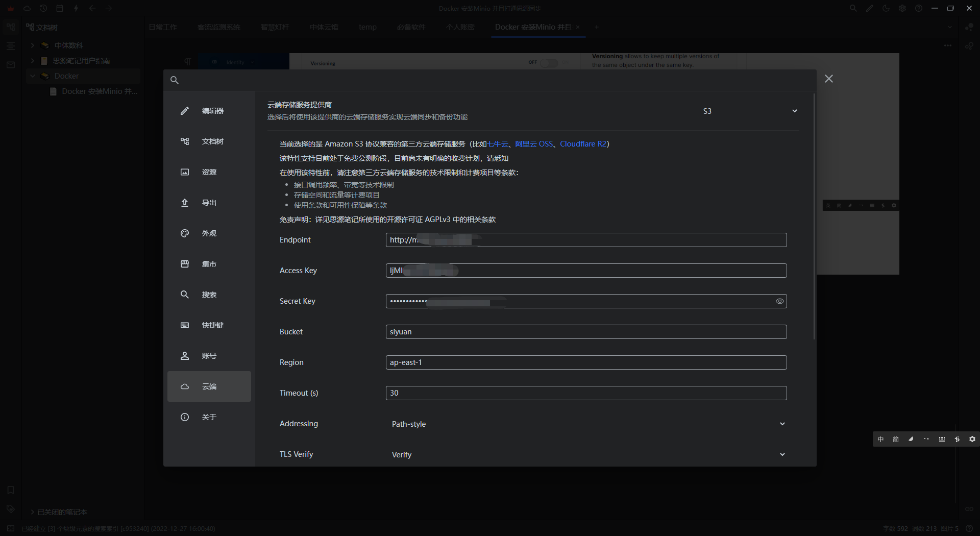Switch input language with the 中 toggle
Image resolution: width=980 pixels, height=536 pixels.
pos(880,439)
